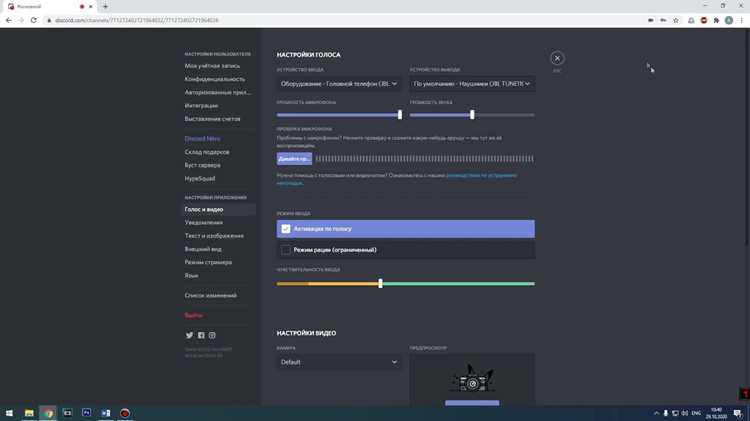Image resolution: width=750 pixels, height=421 pixels.
Task: Click the video preview test button
Action: [472, 403]
